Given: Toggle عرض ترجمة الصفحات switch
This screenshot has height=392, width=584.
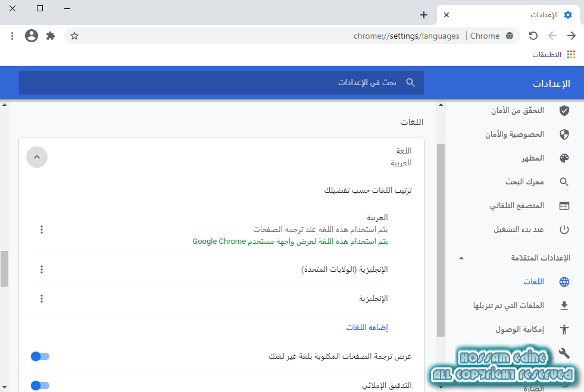Looking at the screenshot, I should pos(40,356).
